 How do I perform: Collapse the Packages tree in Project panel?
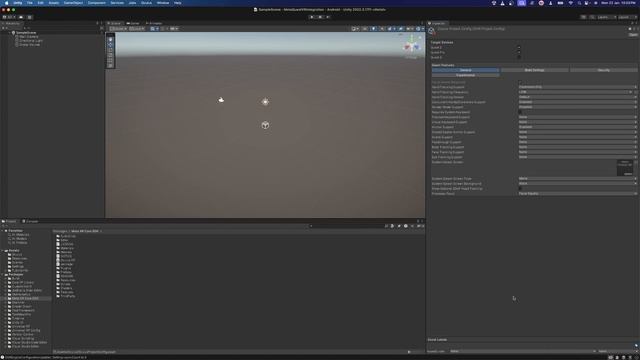click(3, 275)
